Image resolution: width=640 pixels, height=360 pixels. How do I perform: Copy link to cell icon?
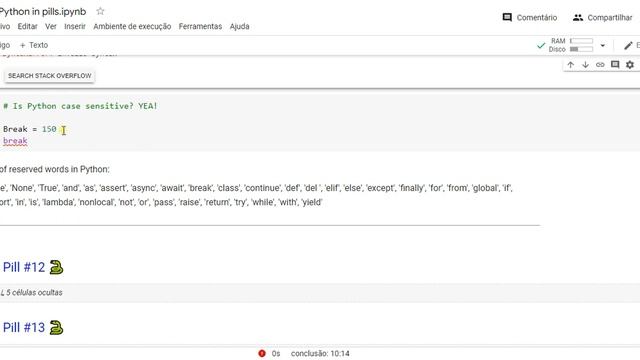point(600,64)
